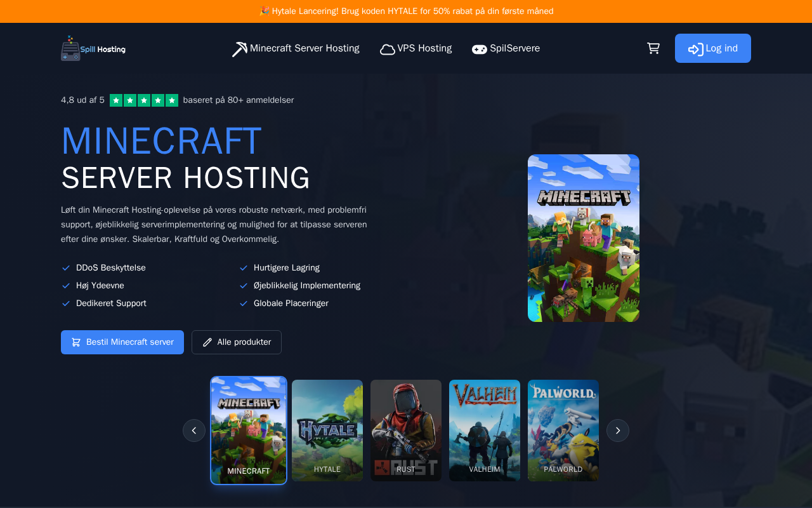Viewport: 812px width, 508px height.
Task: Click the '4,8 ud af 5' rating text
Action: pos(82,100)
